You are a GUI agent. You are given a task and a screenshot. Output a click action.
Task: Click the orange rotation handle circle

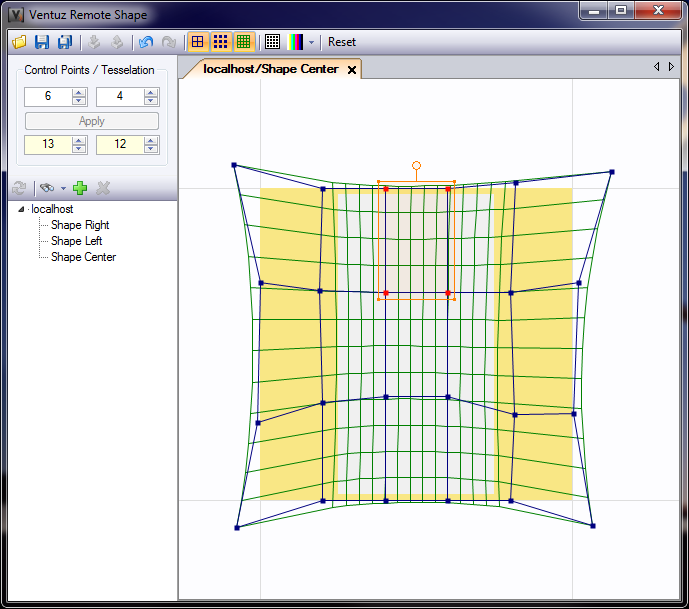point(416,165)
